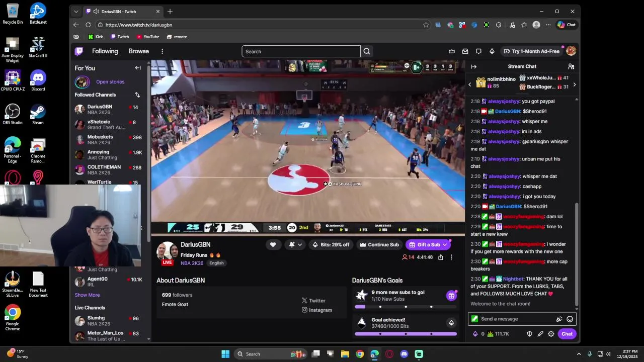Show previous gifter leaderboard entry

470,84
